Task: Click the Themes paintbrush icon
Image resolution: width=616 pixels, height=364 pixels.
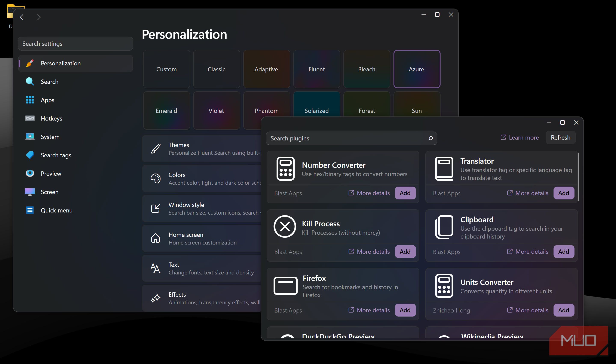Action: click(x=155, y=149)
